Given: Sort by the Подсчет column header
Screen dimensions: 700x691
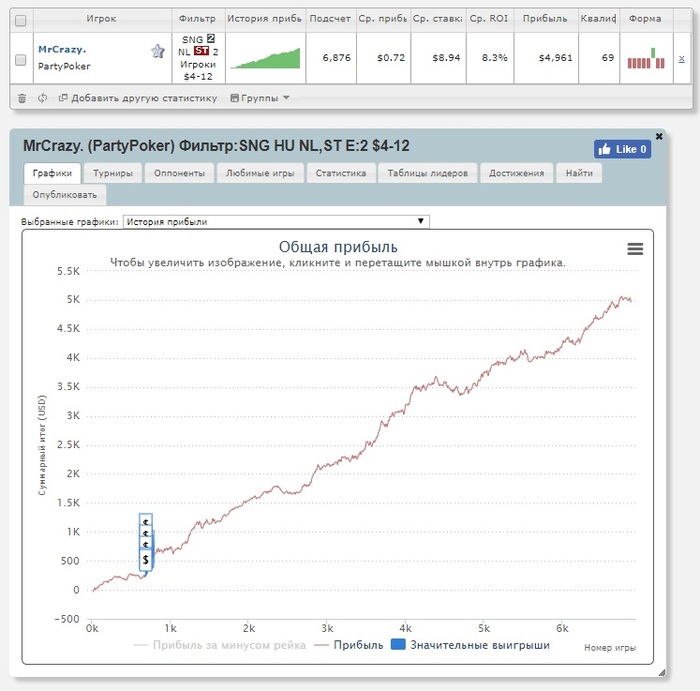Looking at the screenshot, I should pyautogui.click(x=330, y=19).
